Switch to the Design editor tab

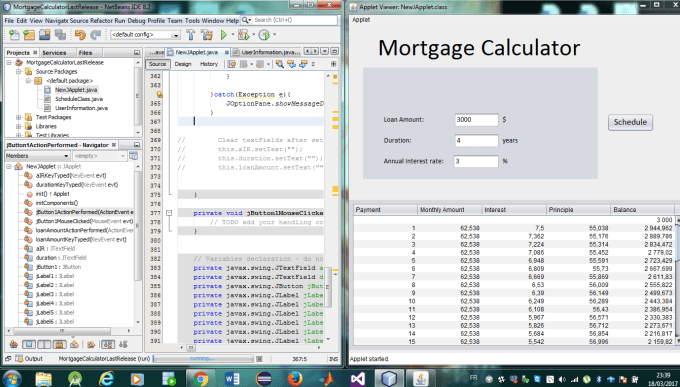pos(183,64)
